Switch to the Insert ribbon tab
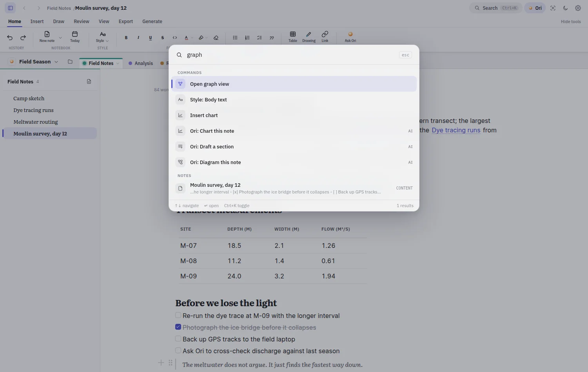 tap(37, 22)
